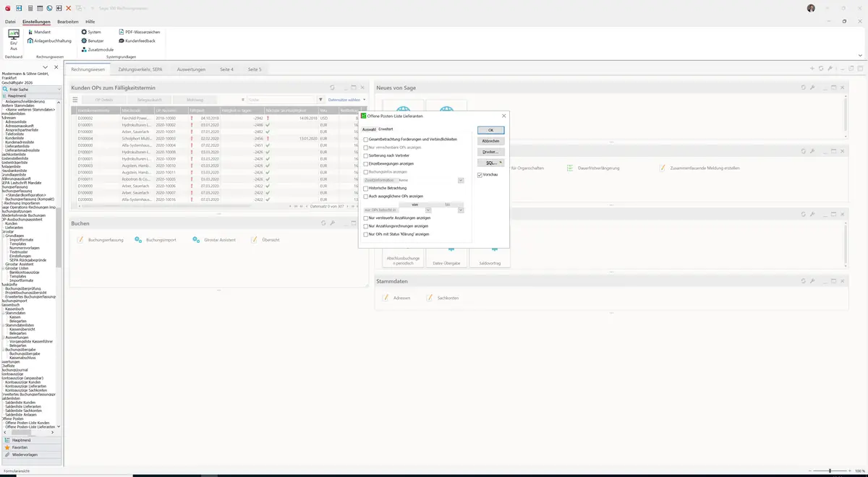Open Anlagenbuchhaltung settings
868x477 pixels.
[x=49, y=40]
